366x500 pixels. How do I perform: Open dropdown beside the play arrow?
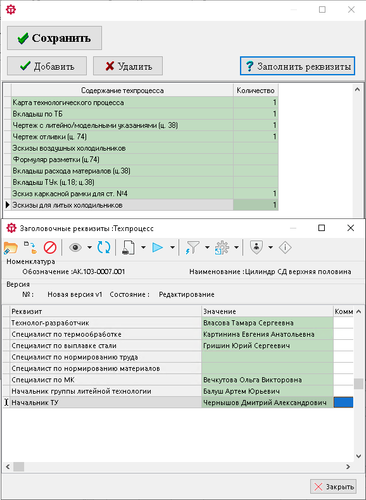pos(172,248)
